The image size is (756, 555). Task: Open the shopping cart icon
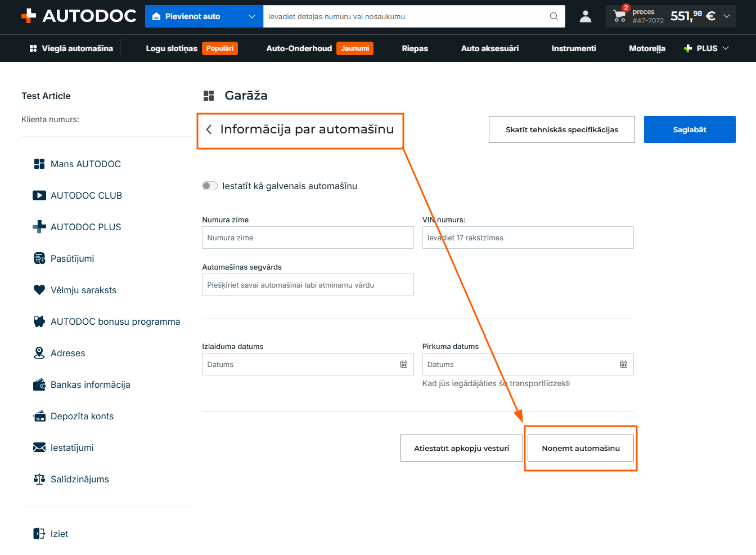pos(620,17)
